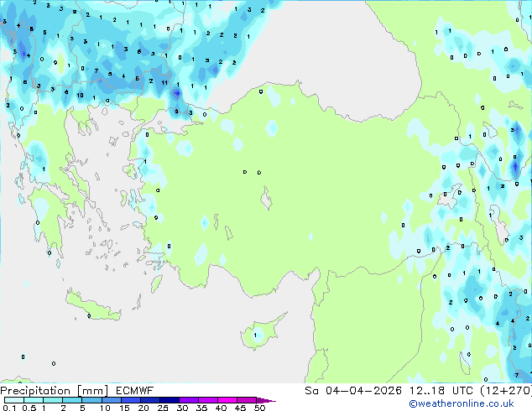Select the 2–5 mm legend color box

(72, 400)
